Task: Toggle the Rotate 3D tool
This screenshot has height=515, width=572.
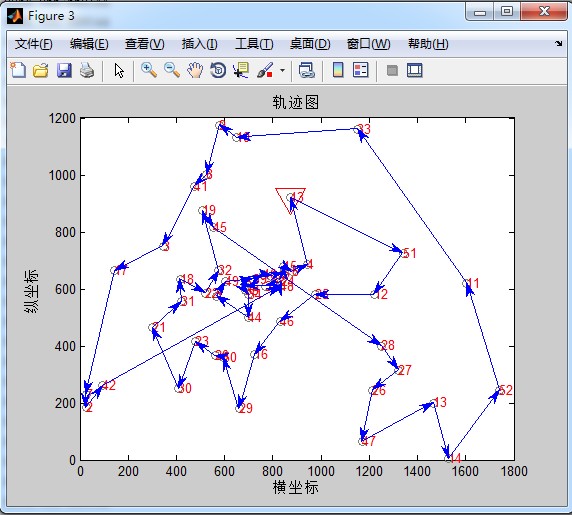Action: tap(218, 70)
